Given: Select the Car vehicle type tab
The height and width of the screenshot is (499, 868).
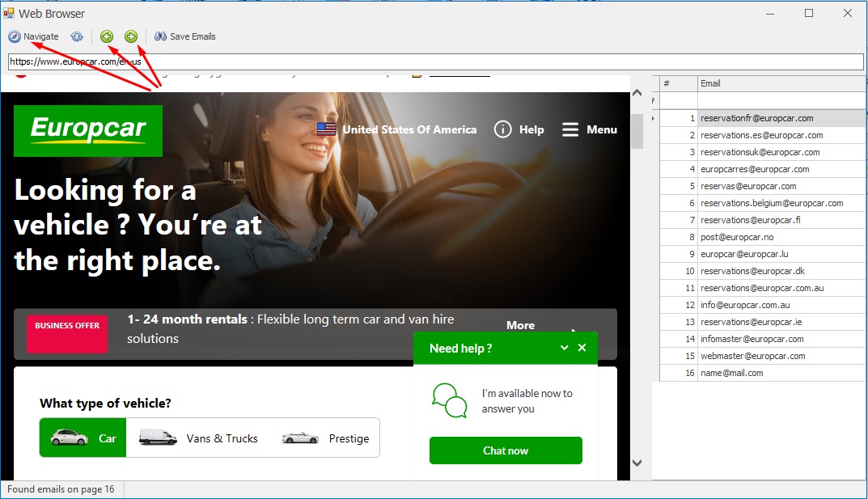Looking at the screenshot, I should click(83, 438).
